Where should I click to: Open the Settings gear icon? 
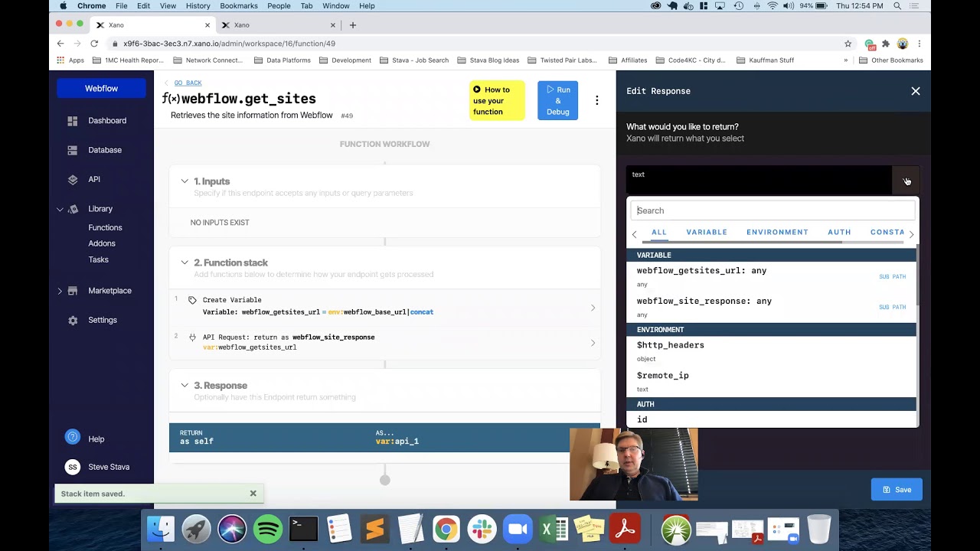click(73, 321)
